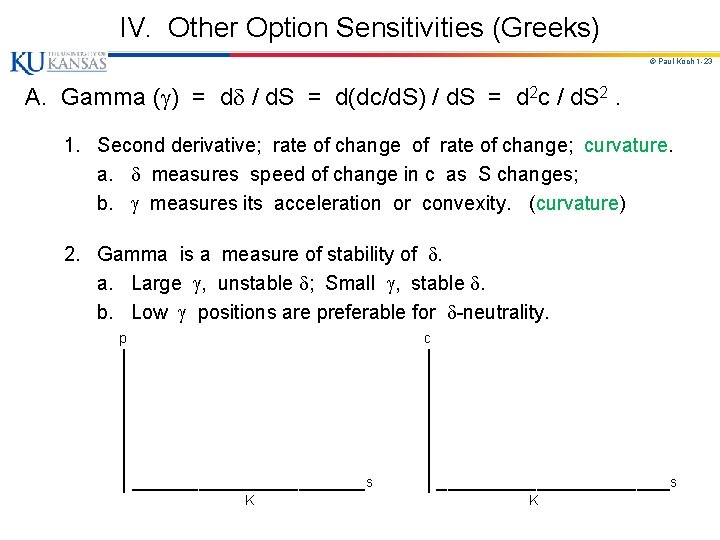Click the 'p' axis label on left chart
Image resolution: width=720 pixels, height=540 pixels.
click(123, 339)
